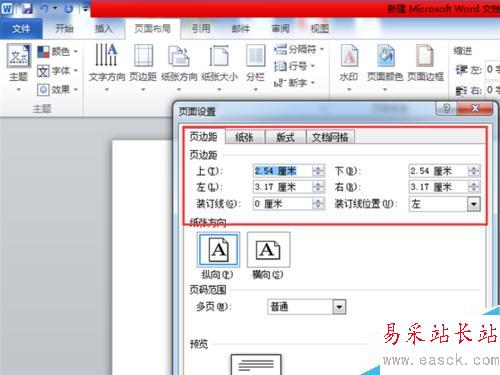
Task: Open the 主题 themes gallery
Action: pos(19,67)
